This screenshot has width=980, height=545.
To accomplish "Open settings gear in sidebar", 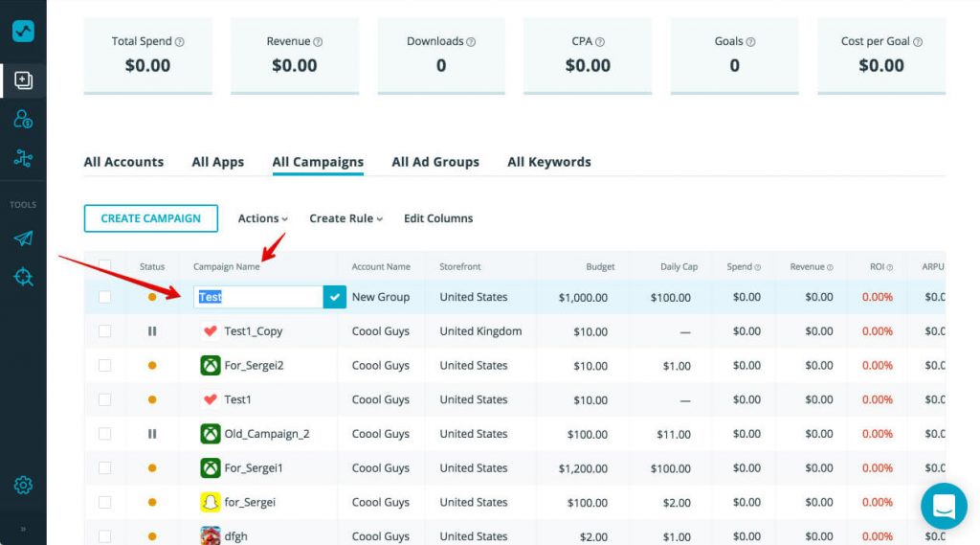I will pos(23,486).
